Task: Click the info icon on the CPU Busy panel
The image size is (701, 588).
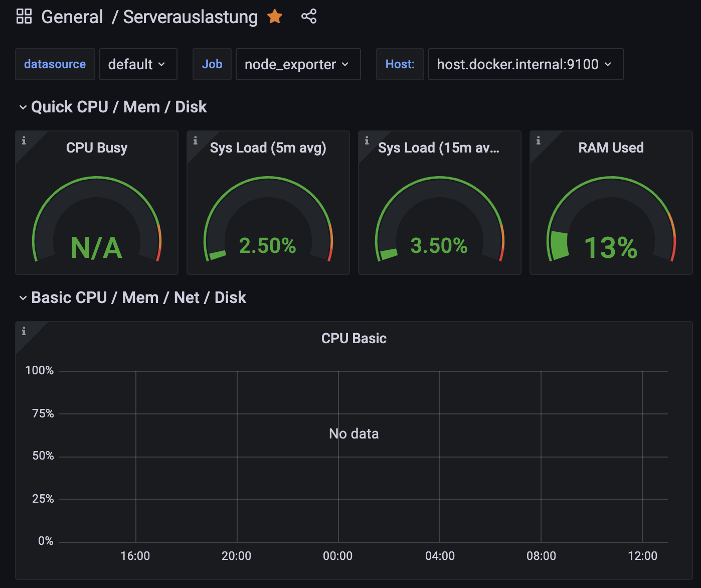Action: point(24,141)
